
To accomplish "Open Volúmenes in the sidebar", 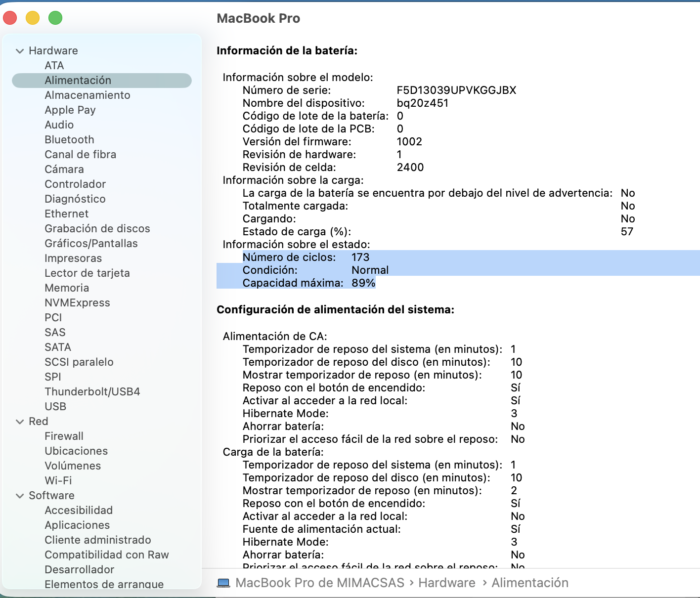I will [x=73, y=466].
